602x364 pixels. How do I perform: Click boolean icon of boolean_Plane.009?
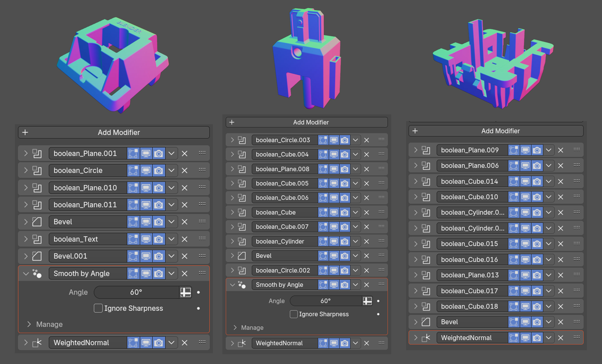point(426,150)
